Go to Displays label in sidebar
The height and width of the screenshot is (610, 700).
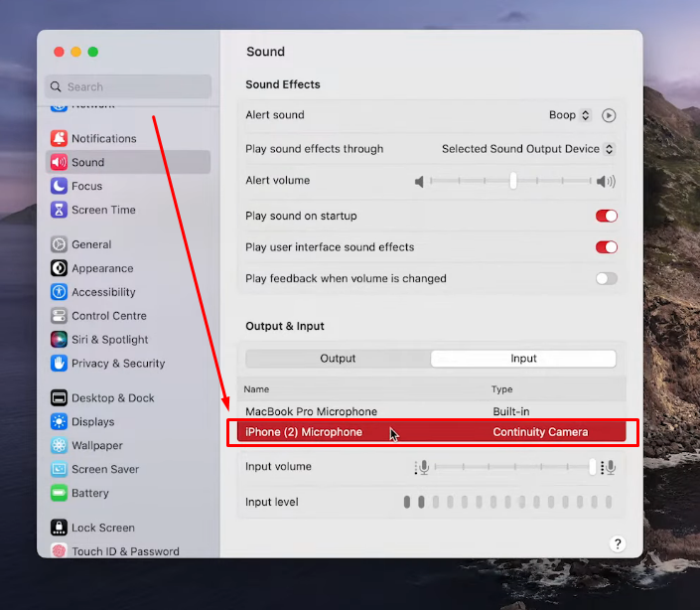tap(93, 421)
